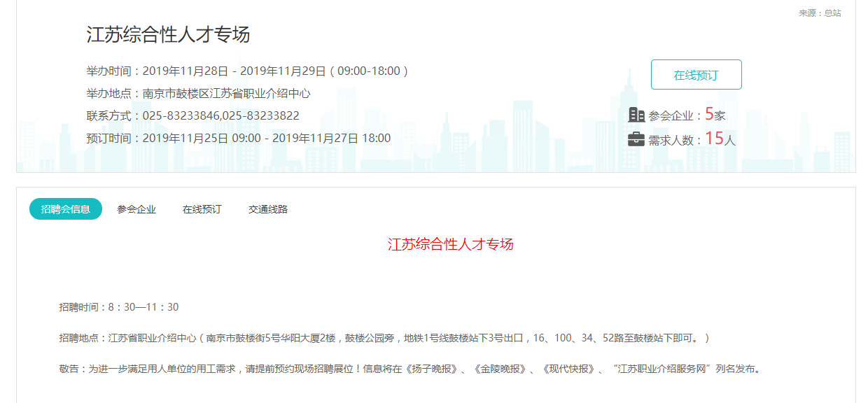The width and height of the screenshot is (868, 403).
Task: Click the red 15 demand headcount number
Action: [x=713, y=139]
